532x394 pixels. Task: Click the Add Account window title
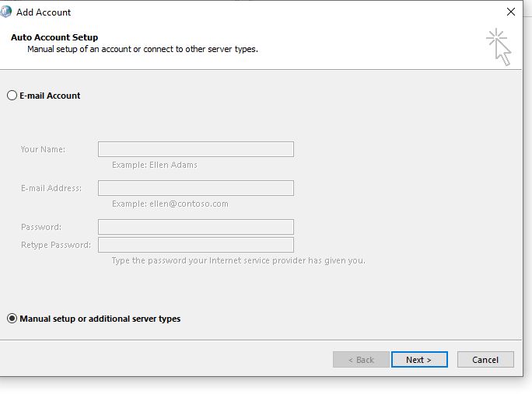[x=44, y=12]
